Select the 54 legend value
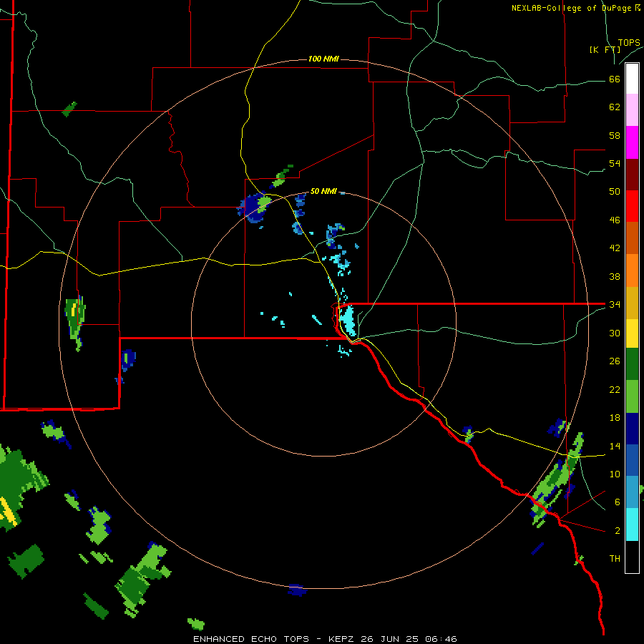 coord(615,163)
